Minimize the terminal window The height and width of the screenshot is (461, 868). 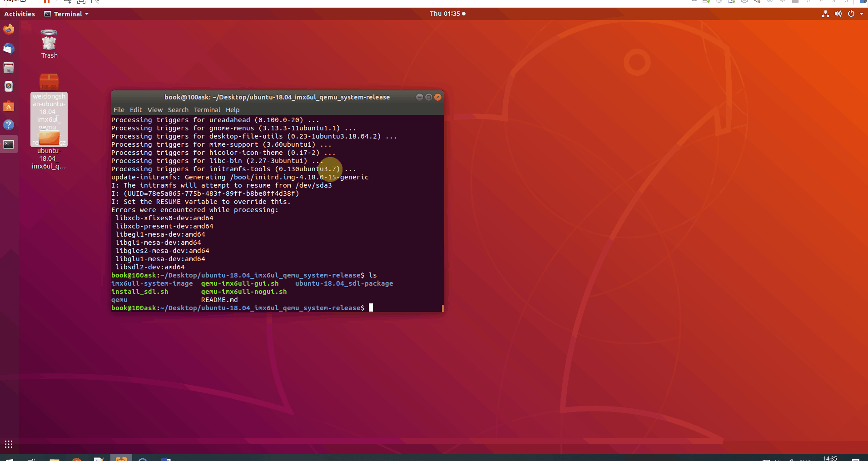tap(420, 97)
